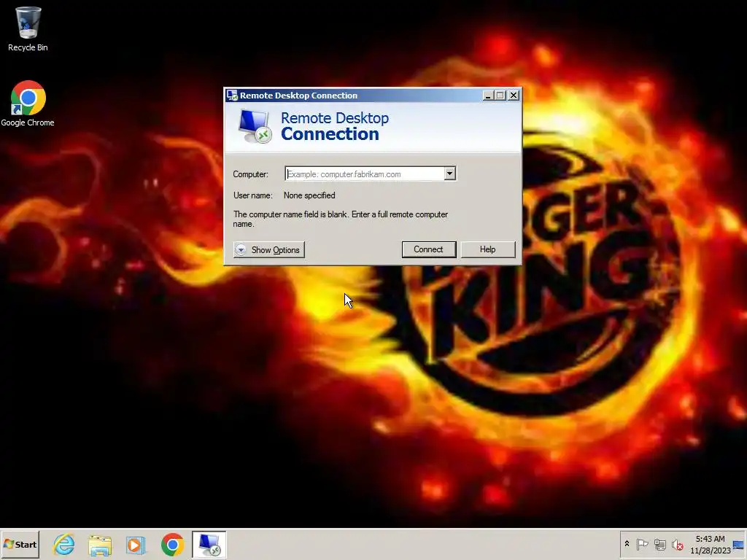
Task: Click the Show Desktop icon at taskbar end
Action: pyautogui.click(x=739, y=544)
